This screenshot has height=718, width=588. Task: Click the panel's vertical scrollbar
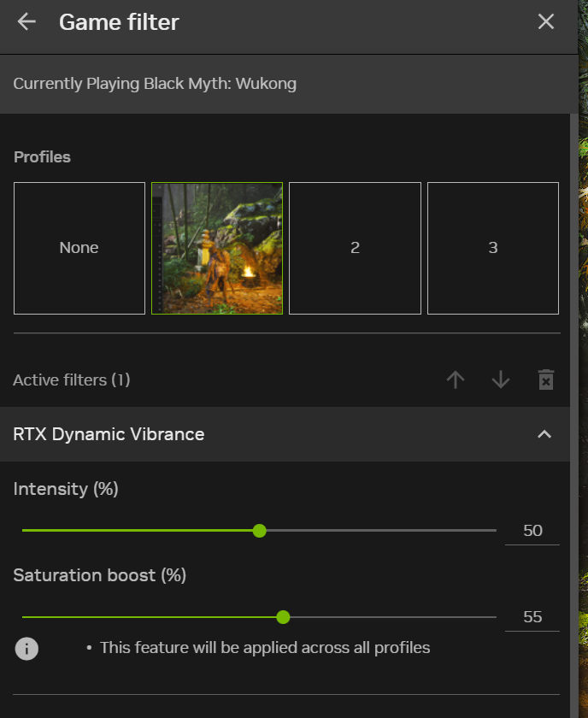574,415
